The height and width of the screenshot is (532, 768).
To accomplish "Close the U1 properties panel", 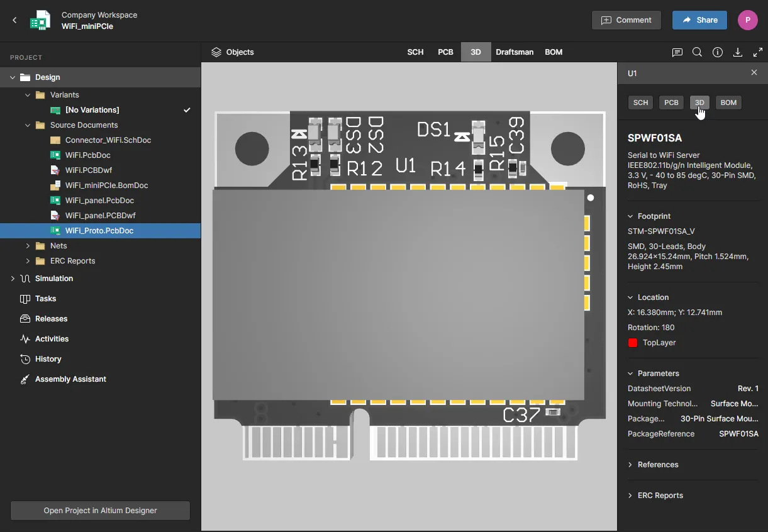I will click(754, 73).
